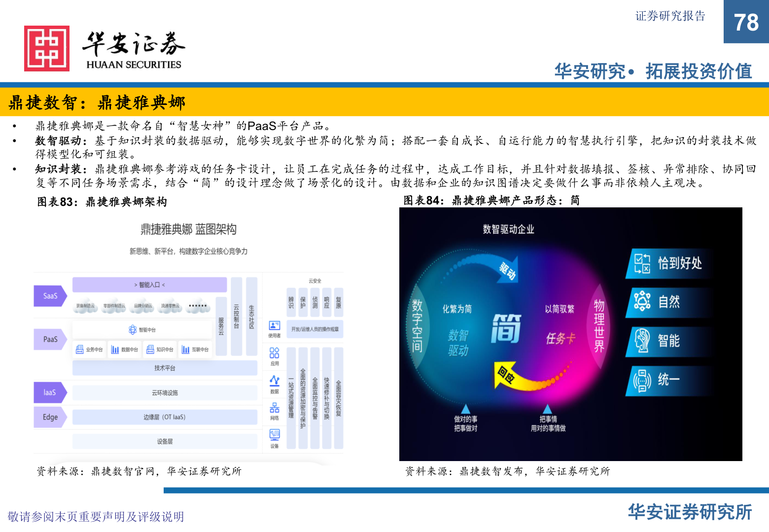Click the 云环境设施 bar
769x532 pixels.
165,393
